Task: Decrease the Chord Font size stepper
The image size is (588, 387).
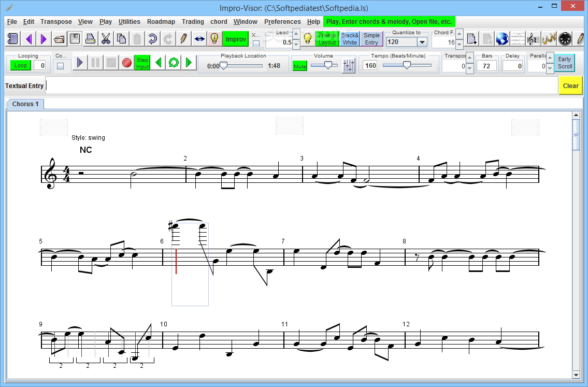Action: click(x=460, y=44)
